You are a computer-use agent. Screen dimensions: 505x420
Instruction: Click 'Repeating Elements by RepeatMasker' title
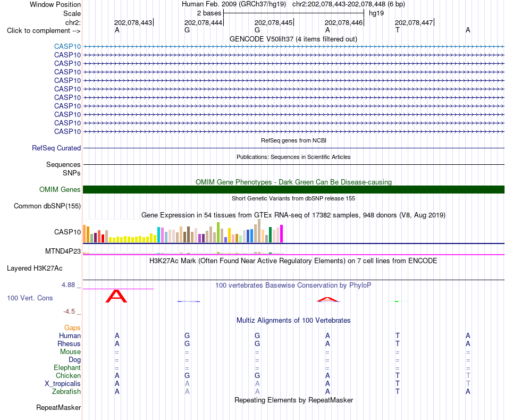293,400
